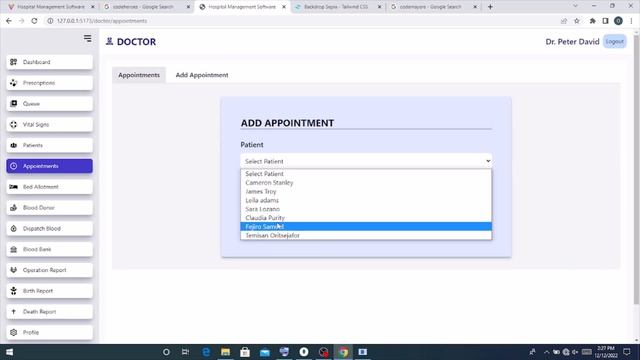Image resolution: width=640 pixels, height=360 pixels.
Task: Click the Dr. Peter David name
Action: coord(572,42)
